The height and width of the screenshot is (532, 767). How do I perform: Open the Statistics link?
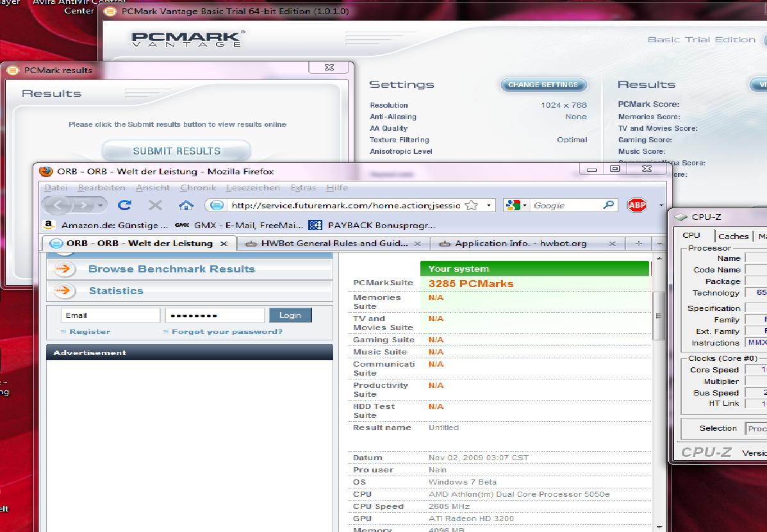[116, 291]
